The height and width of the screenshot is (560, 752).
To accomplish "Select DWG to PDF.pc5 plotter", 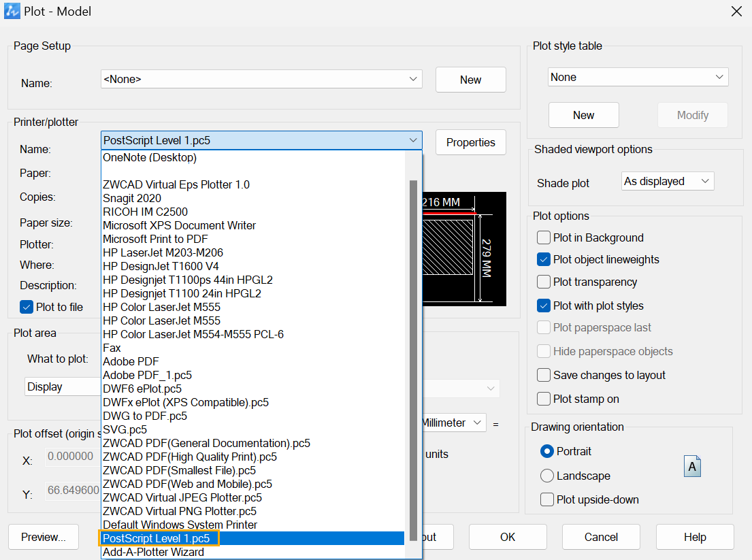I will pyautogui.click(x=253, y=416).
